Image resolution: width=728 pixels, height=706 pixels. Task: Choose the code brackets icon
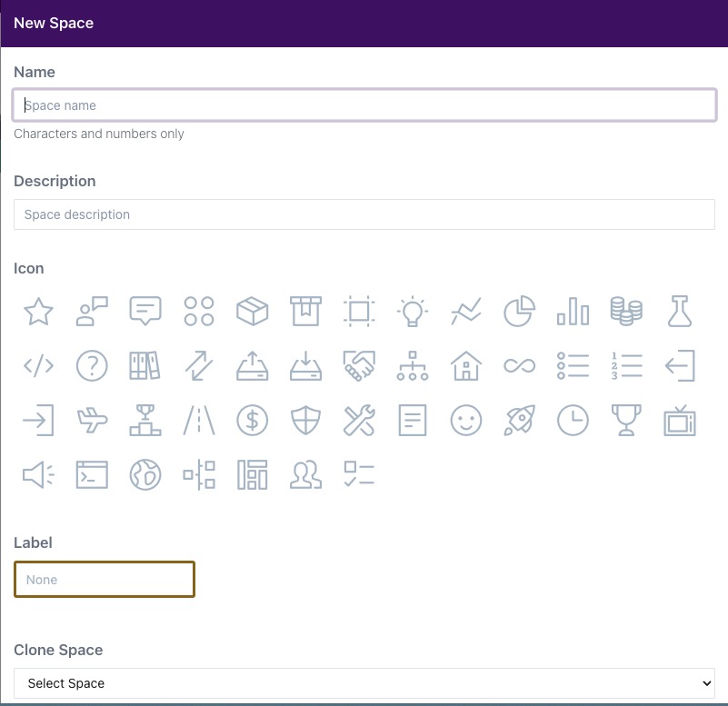pos(38,366)
